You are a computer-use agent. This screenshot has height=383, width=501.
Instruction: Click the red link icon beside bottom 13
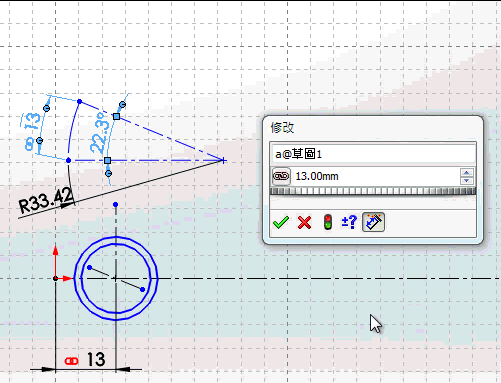71,361
